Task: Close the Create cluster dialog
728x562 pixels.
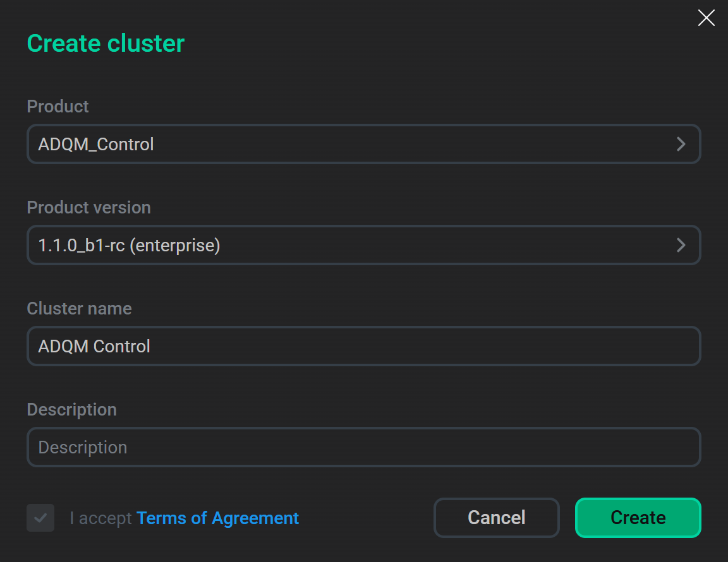Action: click(706, 18)
